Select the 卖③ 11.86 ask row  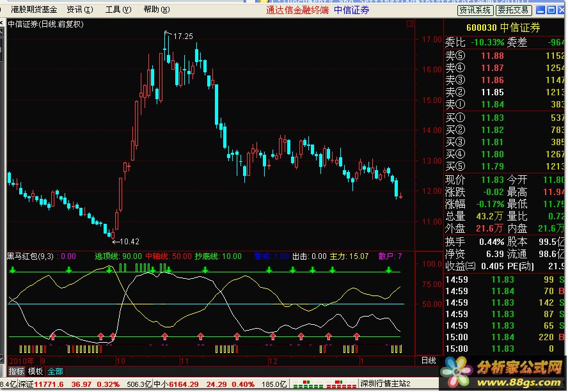click(x=504, y=80)
